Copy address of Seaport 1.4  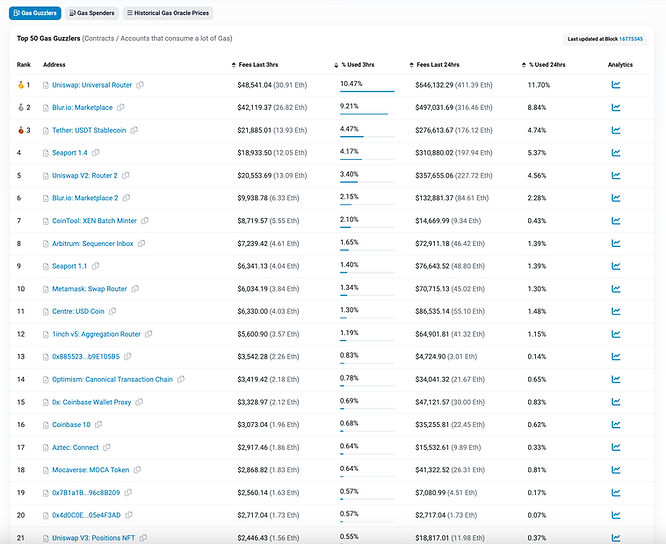[97, 153]
